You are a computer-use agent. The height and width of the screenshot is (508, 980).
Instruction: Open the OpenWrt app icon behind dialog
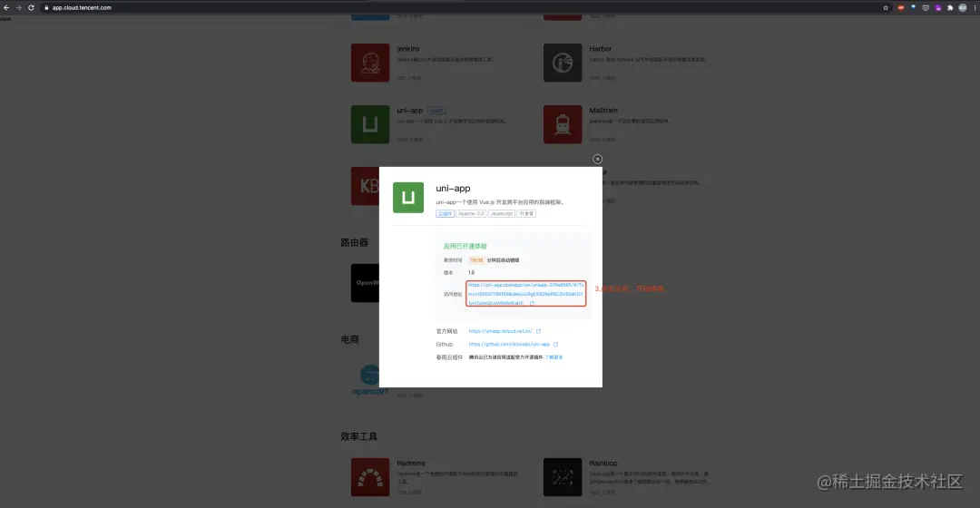tap(365, 283)
